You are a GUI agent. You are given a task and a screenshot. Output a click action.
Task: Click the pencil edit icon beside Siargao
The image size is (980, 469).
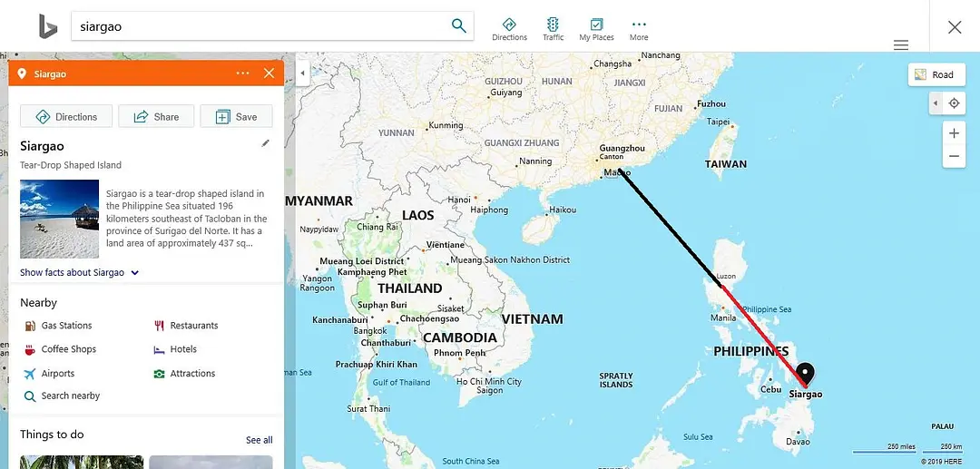click(266, 143)
